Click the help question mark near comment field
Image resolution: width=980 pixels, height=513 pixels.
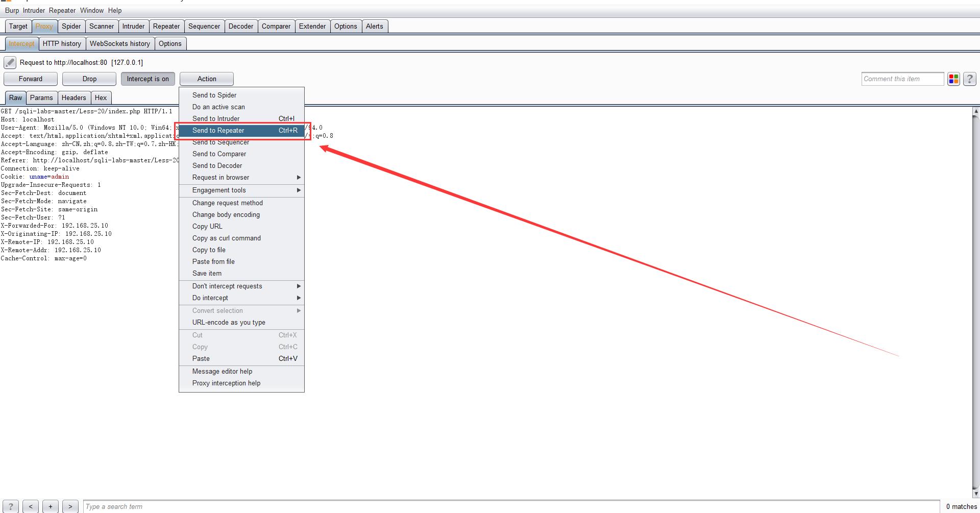point(970,79)
